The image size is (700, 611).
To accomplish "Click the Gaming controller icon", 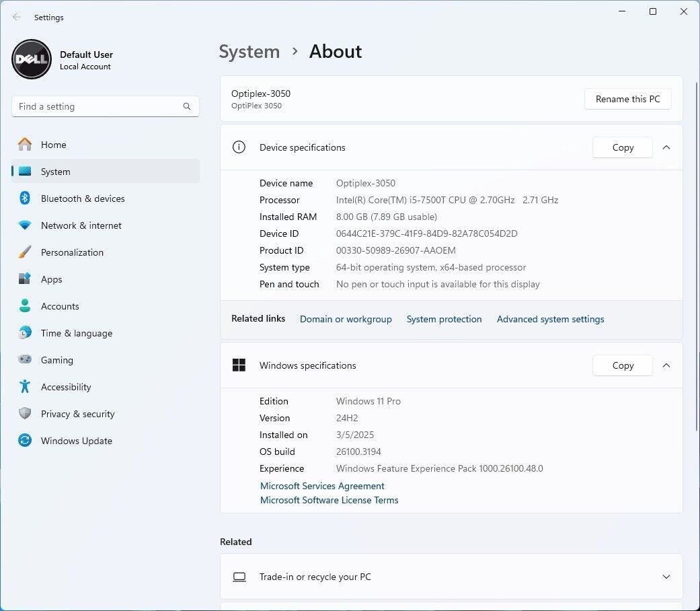I will pyautogui.click(x=25, y=359).
